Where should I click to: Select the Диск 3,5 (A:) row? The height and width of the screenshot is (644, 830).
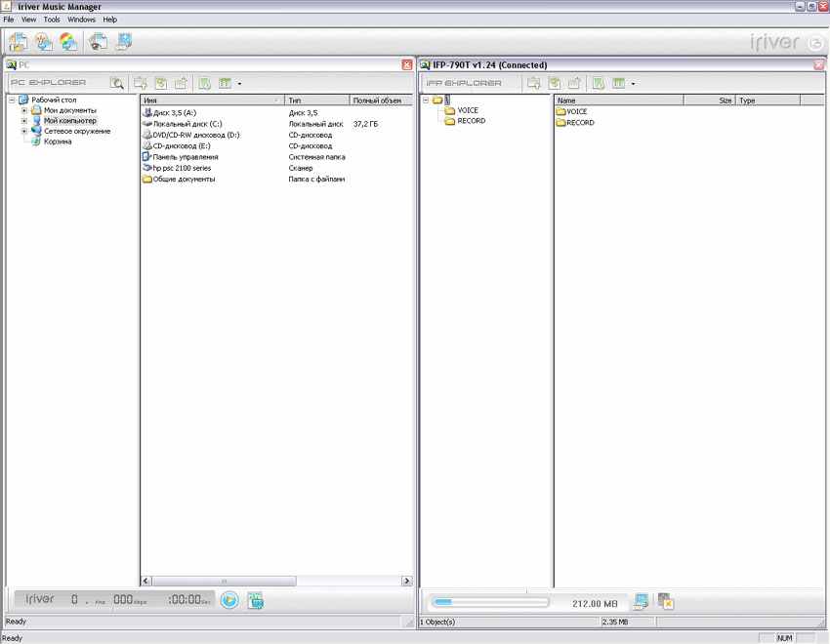pos(275,112)
